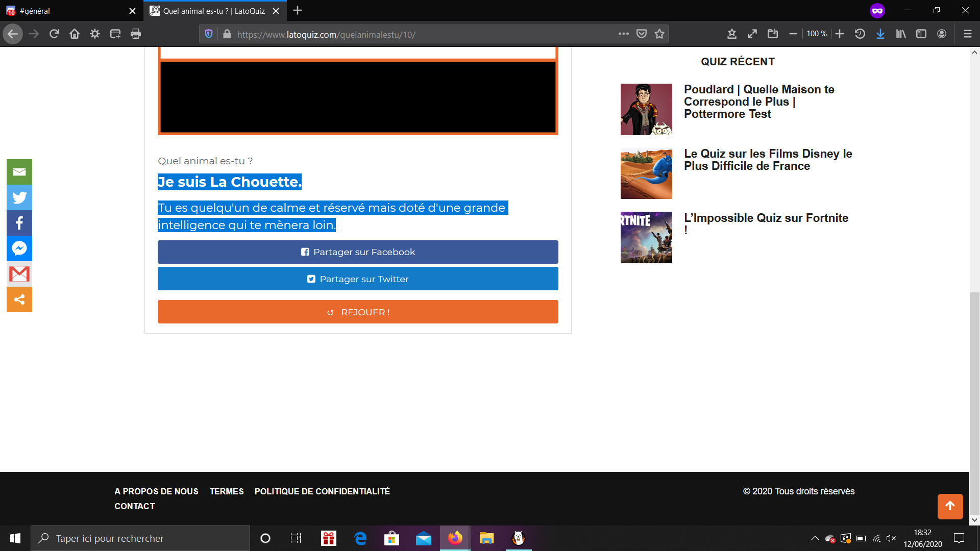Click the green email share sidebar icon
Viewport: 980px width, 551px height.
(x=19, y=172)
